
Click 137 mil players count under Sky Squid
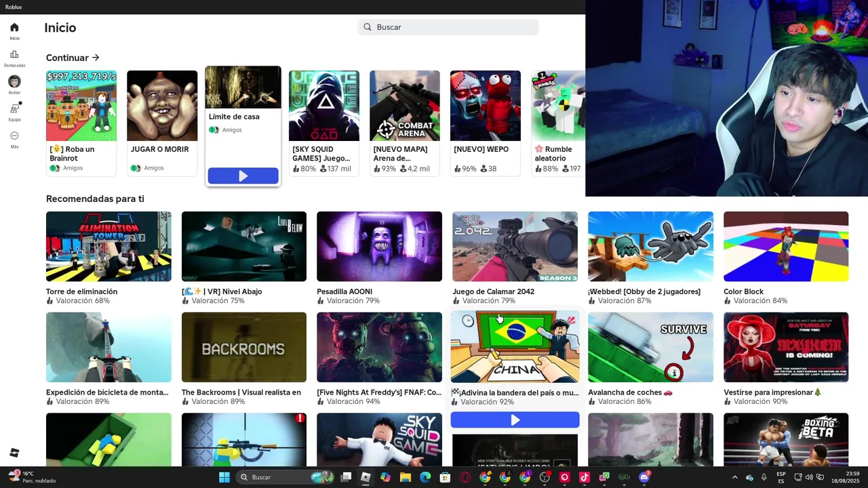pos(335,169)
